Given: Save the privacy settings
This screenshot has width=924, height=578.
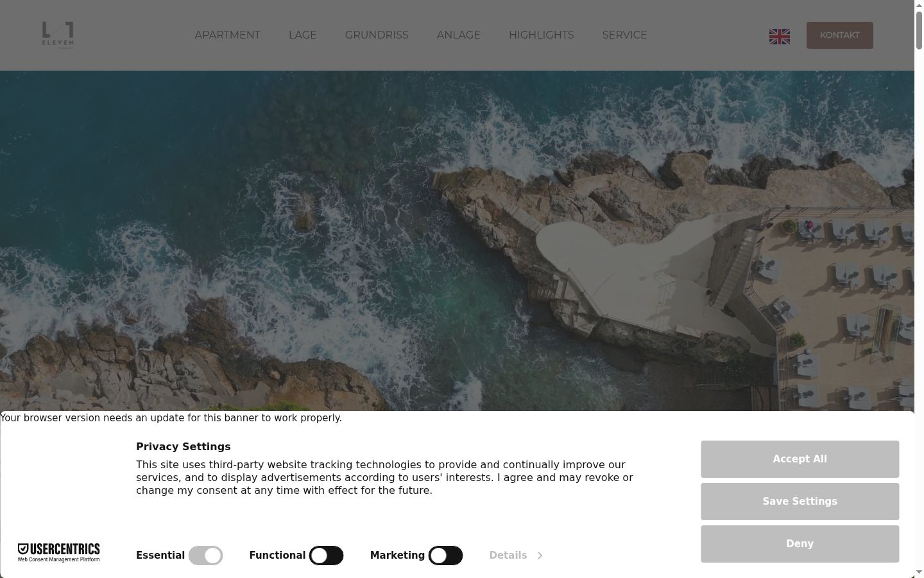Looking at the screenshot, I should coord(800,502).
